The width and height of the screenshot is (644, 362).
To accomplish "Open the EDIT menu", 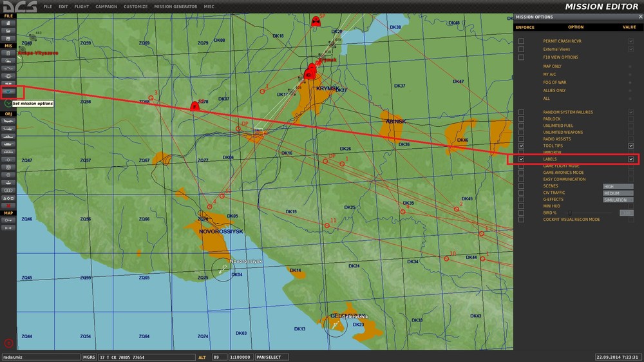I will (x=63, y=6).
